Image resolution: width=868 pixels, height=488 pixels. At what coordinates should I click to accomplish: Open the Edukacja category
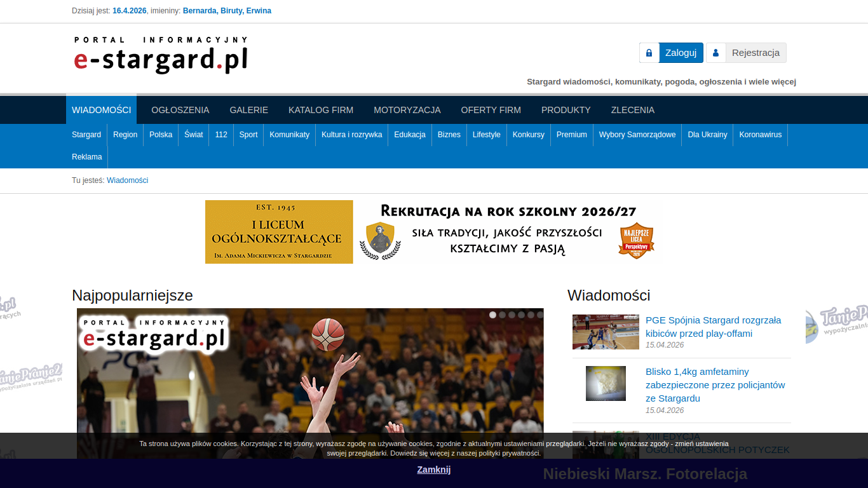point(410,135)
